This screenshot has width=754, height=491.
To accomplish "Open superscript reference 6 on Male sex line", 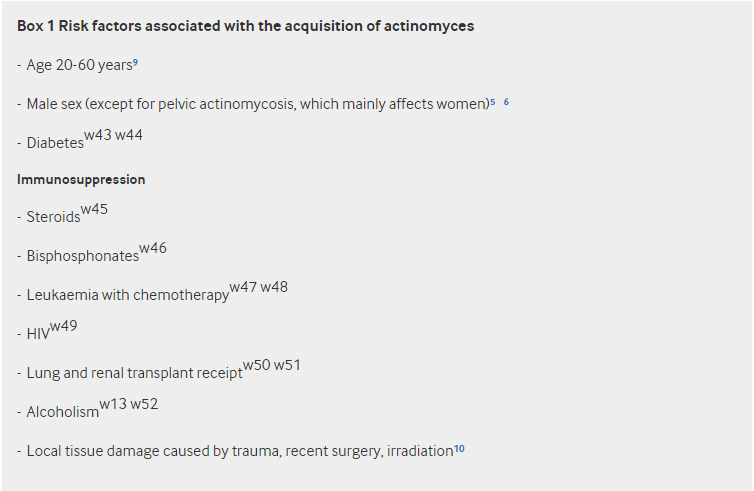I will [x=507, y=101].
